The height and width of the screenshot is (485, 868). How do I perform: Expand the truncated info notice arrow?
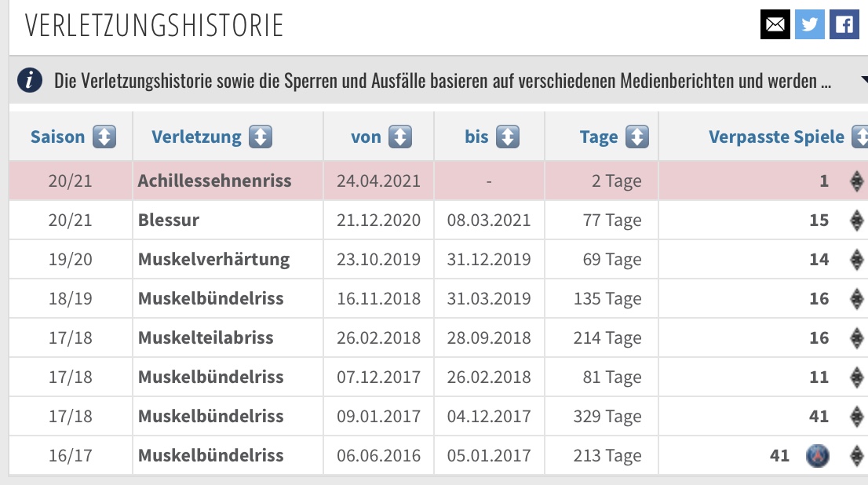(x=863, y=80)
